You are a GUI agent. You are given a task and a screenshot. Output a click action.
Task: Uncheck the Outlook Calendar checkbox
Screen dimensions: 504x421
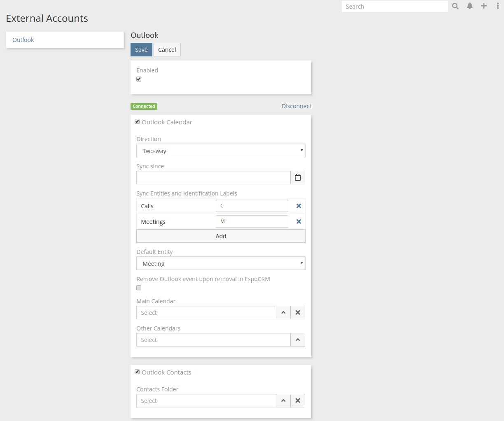pos(137,122)
